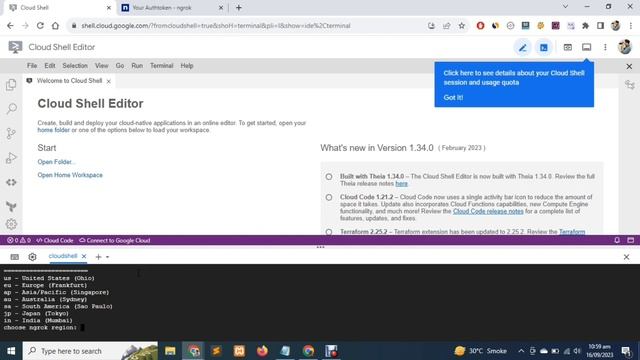Toggle the Open Terminal button
This screenshot has width=640, height=360.
click(x=544, y=47)
